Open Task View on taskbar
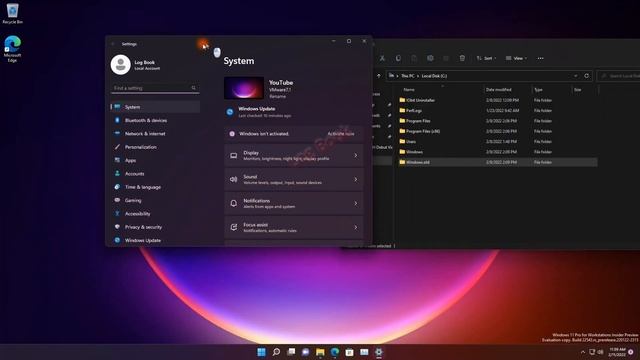 pos(291,352)
